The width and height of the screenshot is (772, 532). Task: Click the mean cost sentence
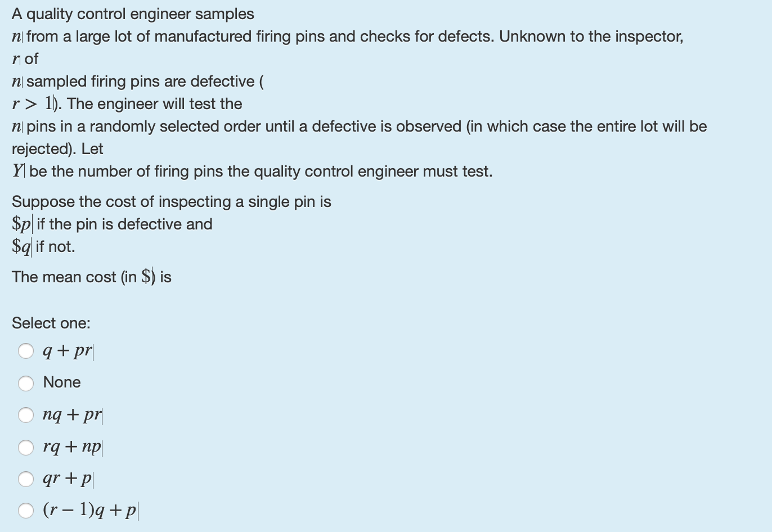click(91, 277)
